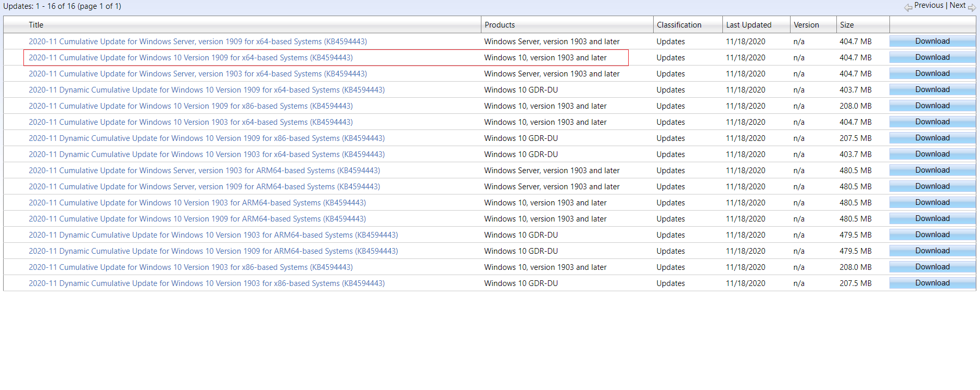Download Windows 10 1903 x86 cumulative update
The height and width of the screenshot is (390, 980).
932,267
